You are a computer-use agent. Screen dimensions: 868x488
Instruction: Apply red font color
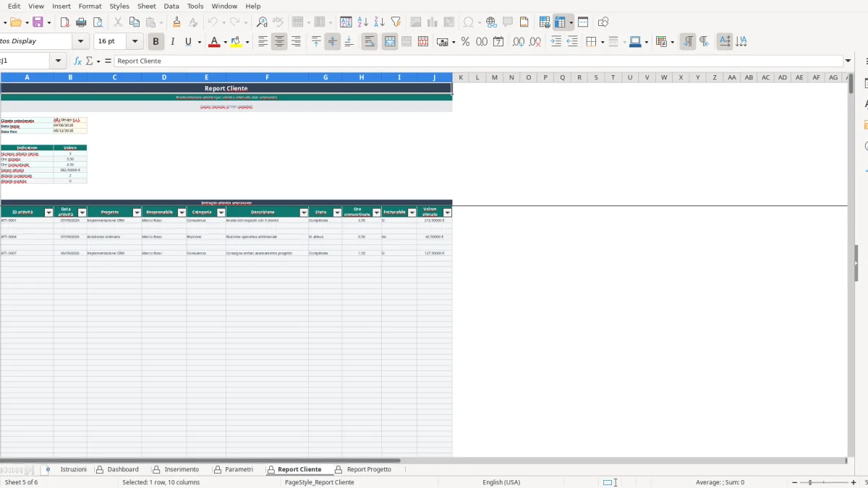(213, 42)
